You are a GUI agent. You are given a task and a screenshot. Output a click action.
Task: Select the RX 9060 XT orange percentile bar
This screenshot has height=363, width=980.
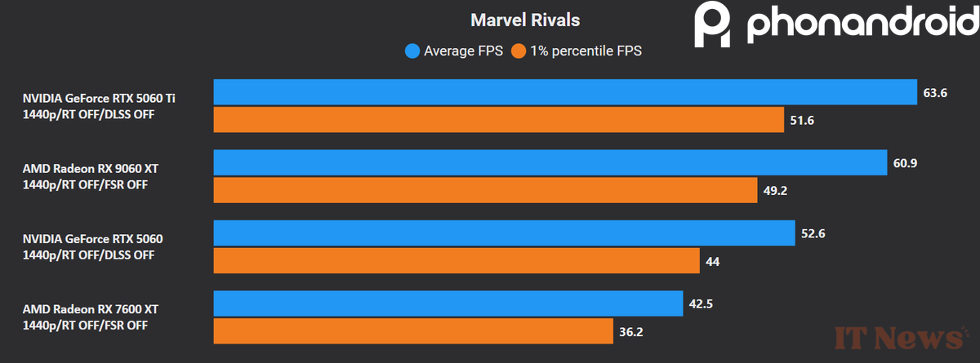[485, 190]
